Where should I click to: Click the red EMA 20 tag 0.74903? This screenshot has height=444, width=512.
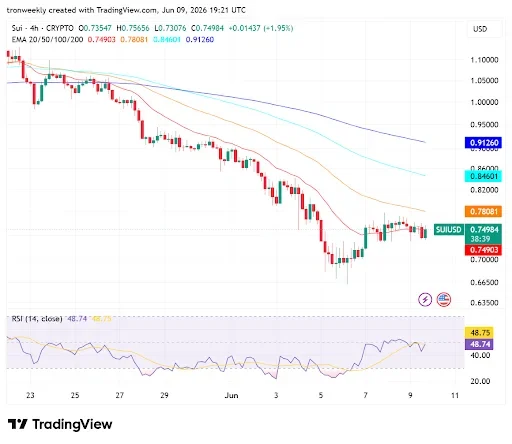click(483, 250)
